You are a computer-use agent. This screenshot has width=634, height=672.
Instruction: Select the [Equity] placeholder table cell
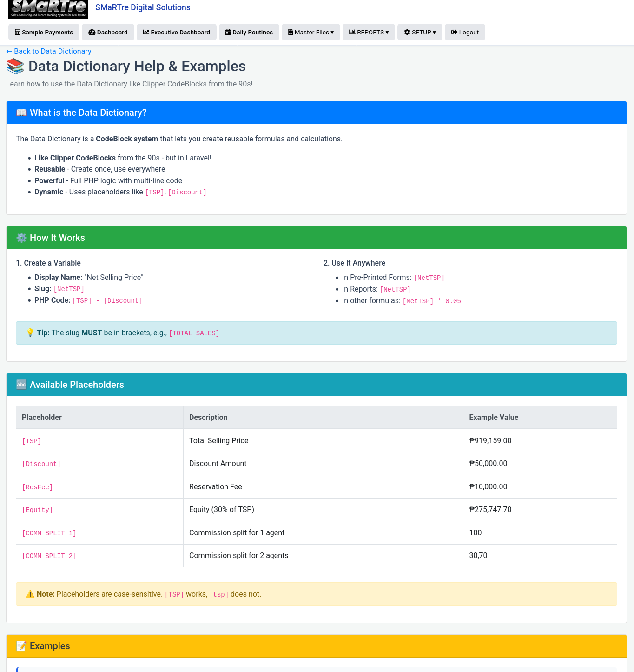coord(99,510)
